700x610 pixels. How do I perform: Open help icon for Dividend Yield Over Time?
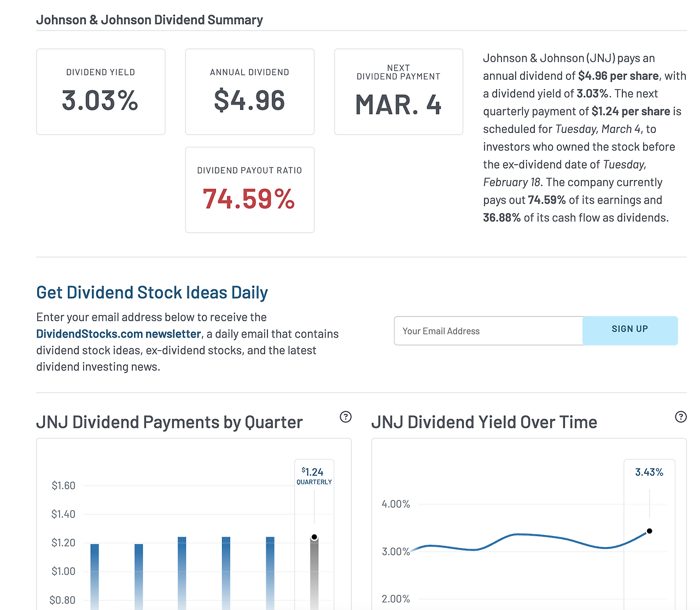[x=681, y=417]
